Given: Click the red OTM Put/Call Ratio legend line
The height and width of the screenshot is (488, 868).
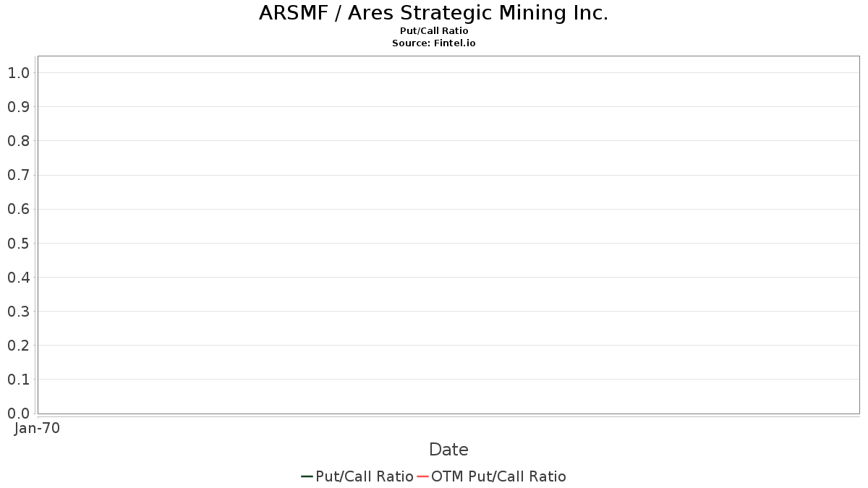Looking at the screenshot, I should pos(422,476).
